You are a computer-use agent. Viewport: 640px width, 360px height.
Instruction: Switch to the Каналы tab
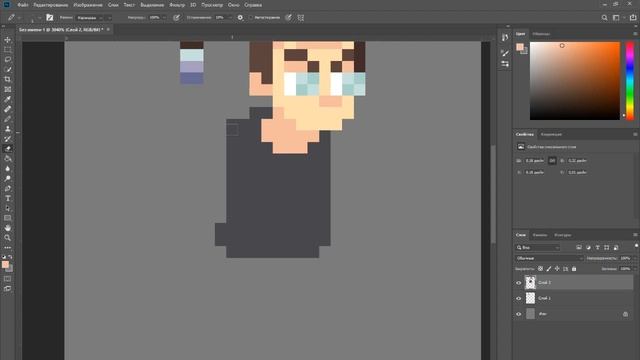540,235
